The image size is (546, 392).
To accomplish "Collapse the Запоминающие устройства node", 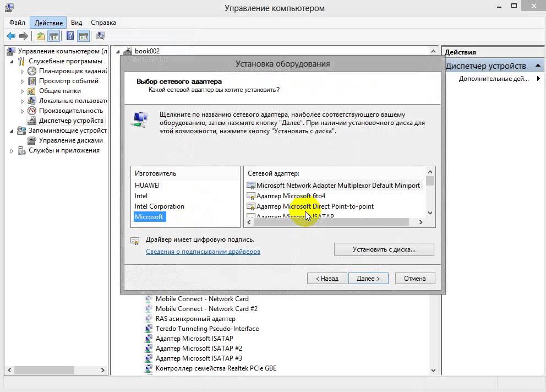I will [12, 131].
